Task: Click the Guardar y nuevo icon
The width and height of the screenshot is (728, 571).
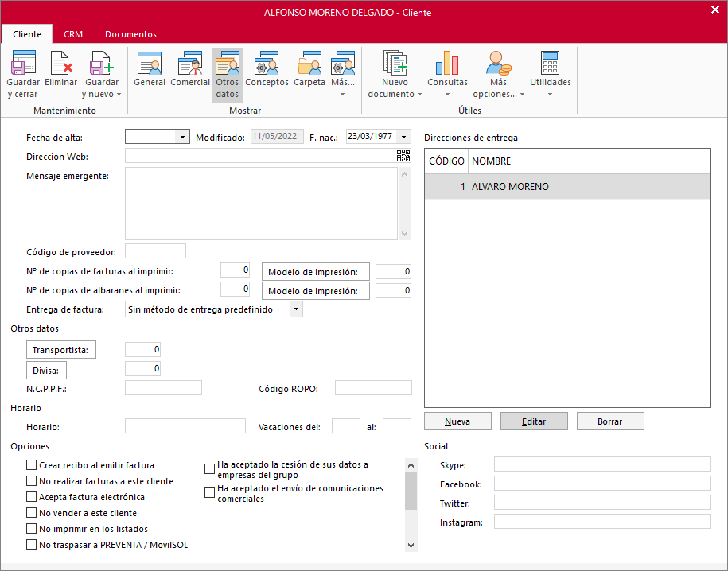Action: (x=102, y=63)
